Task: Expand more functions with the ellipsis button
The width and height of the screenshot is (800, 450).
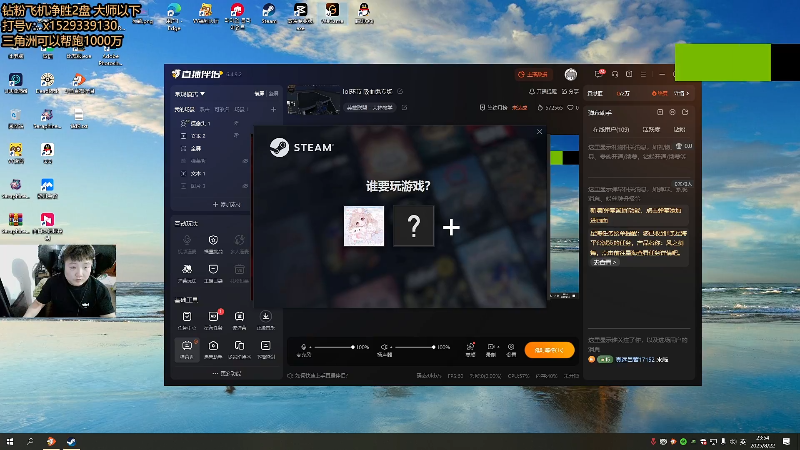Action: pyautogui.click(x=226, y=373)
